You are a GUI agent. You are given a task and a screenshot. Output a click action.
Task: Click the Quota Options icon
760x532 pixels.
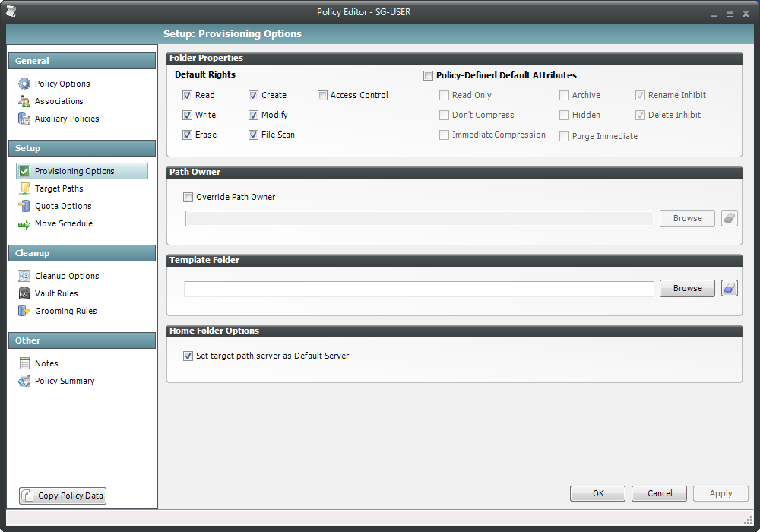coord(24,206)
